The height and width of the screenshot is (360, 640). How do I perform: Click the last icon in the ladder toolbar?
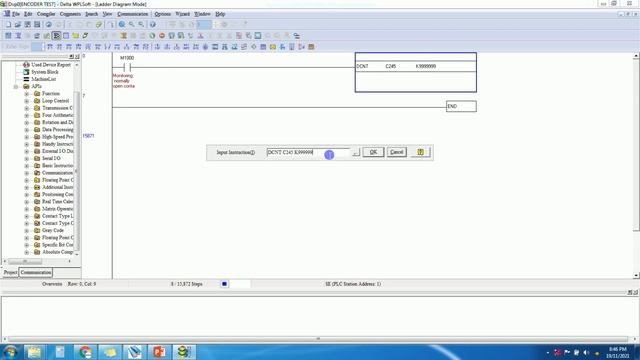click(311, 47)
